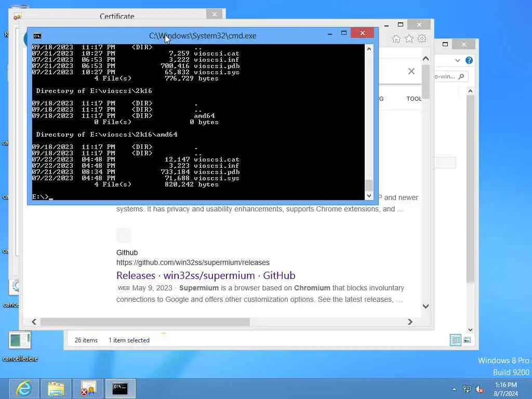The width and height of the screenshot is (532, 399).
Task: Launch Internet Explorer from the taskbar
Action: point(24,389)
